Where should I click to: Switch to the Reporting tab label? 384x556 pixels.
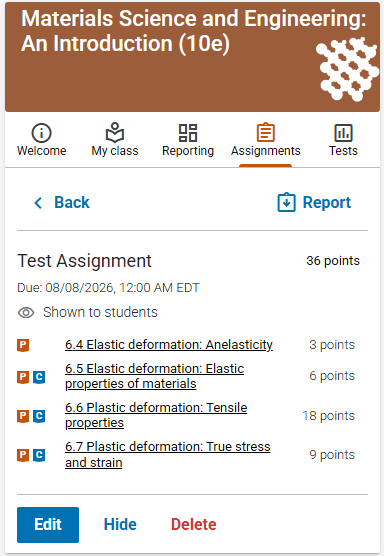pos(188,151)
